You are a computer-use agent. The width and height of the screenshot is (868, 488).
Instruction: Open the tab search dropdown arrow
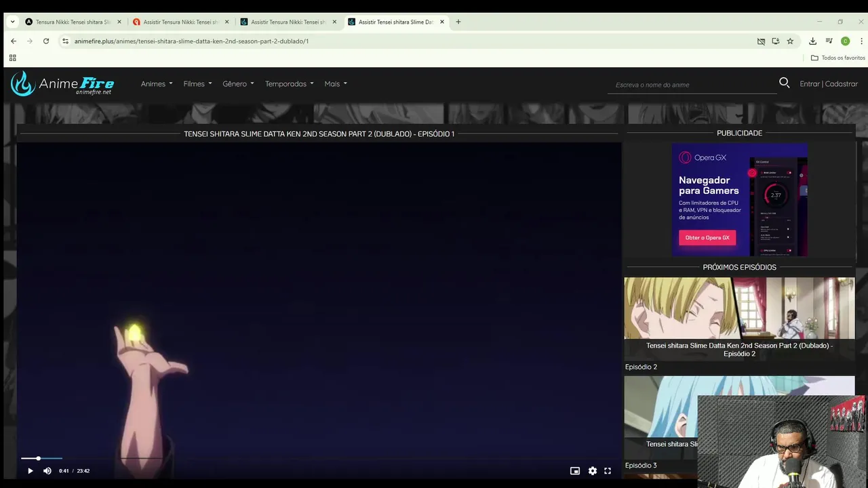[12, 22]
